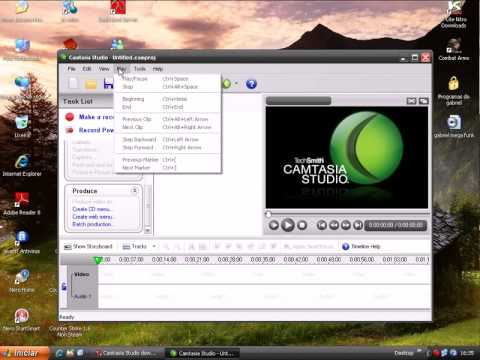The width and height of the screenshot is (480, 360).
Task: Click the Save Project disk icon
Action: (x=108, y=84)
